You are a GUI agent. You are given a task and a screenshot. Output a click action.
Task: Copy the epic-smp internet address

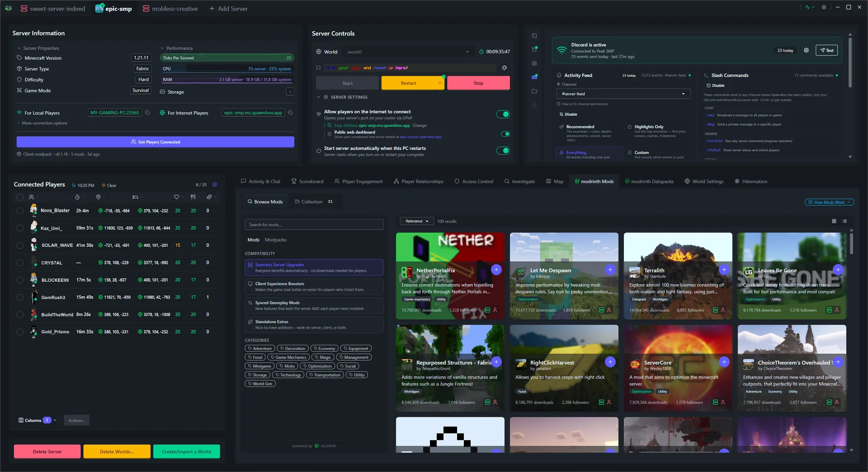click(290, 113)
